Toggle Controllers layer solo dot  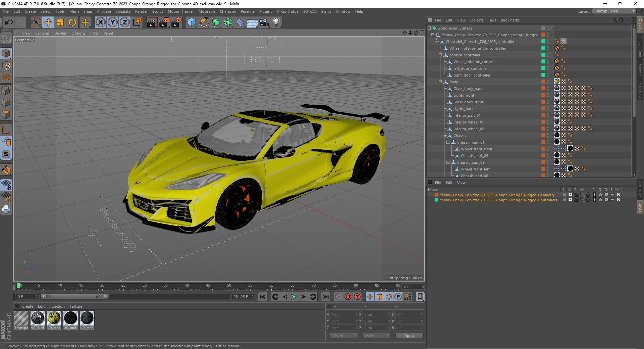564,200
